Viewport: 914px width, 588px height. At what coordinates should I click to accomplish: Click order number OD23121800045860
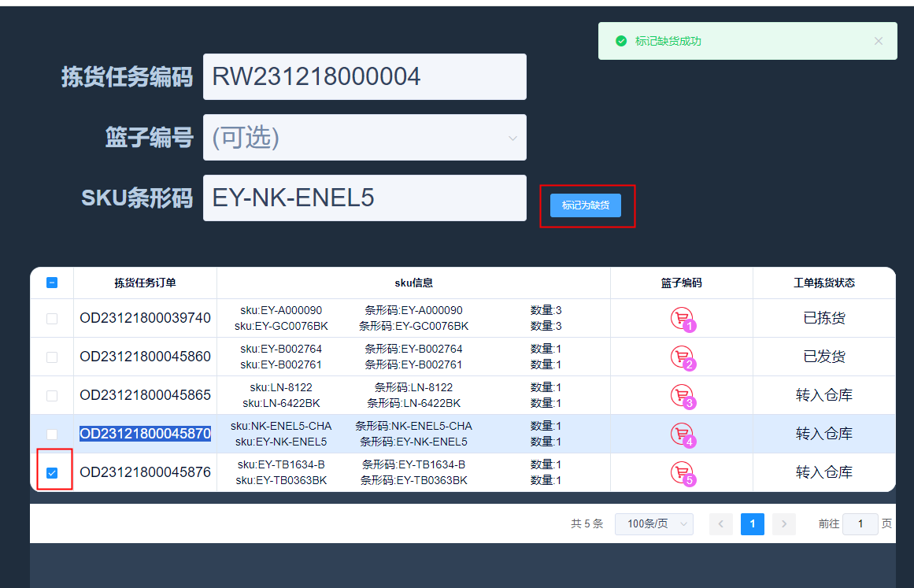point(145,357)
